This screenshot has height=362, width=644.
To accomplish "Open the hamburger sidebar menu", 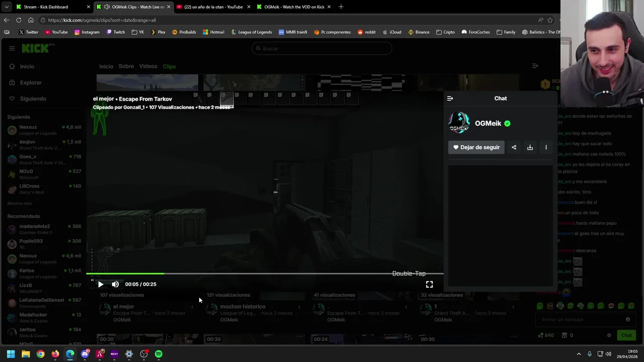I will pos(12,48).
